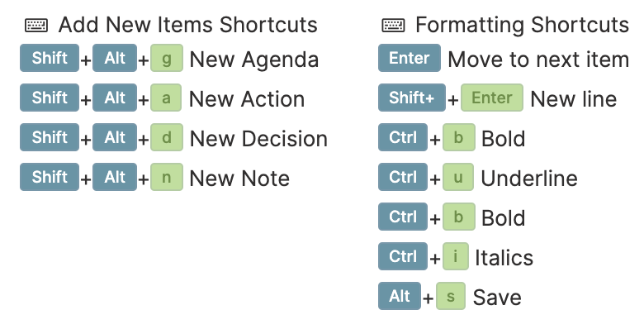Screen dimensions: 644x329
Task: Select the green 'n' key for New Note
Action: coord(166,177)
